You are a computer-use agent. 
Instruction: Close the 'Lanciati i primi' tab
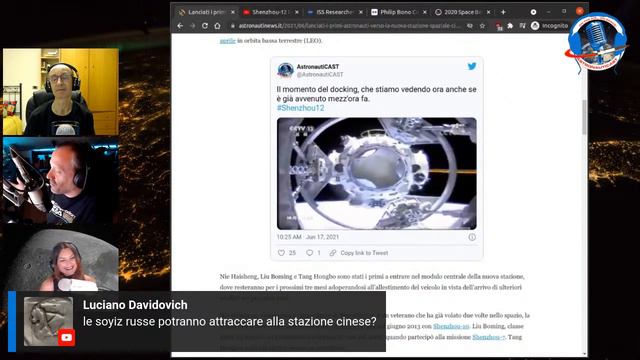(233, 12)
